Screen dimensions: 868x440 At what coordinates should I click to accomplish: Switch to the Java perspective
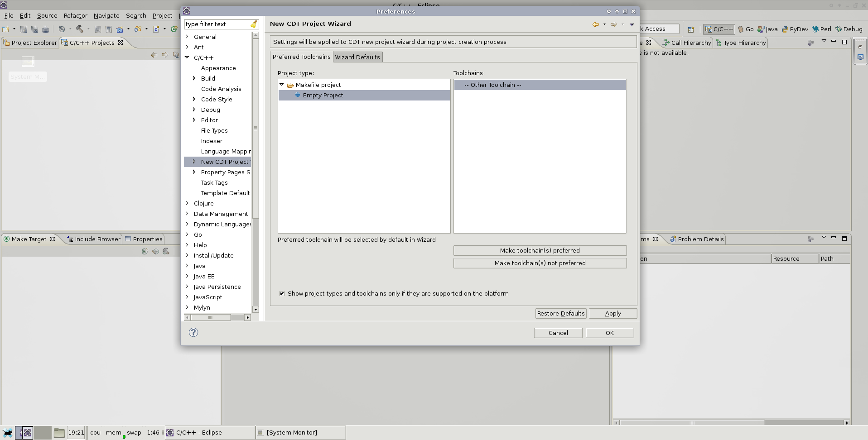[767, 29]
